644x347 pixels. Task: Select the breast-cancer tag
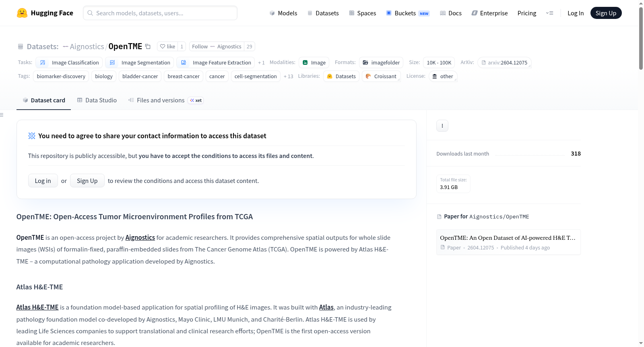coord(184,76)
